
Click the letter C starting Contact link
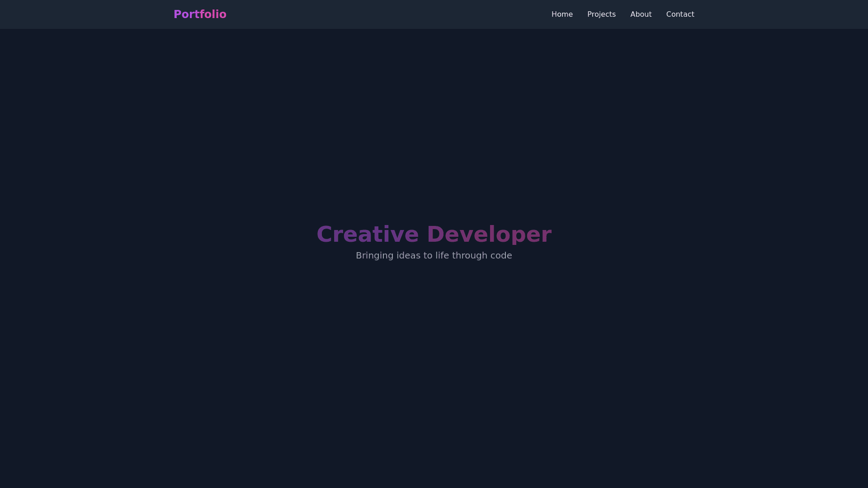(669, 14)
